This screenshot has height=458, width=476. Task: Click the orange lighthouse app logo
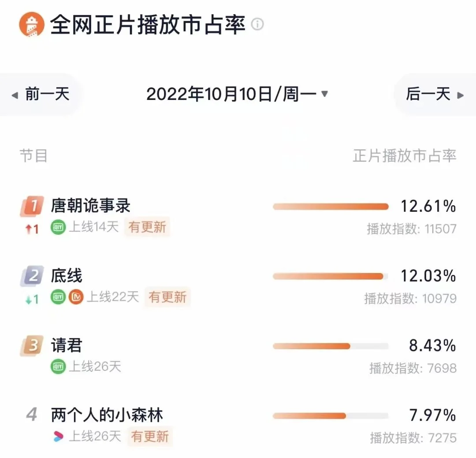[x=31, y=25]
